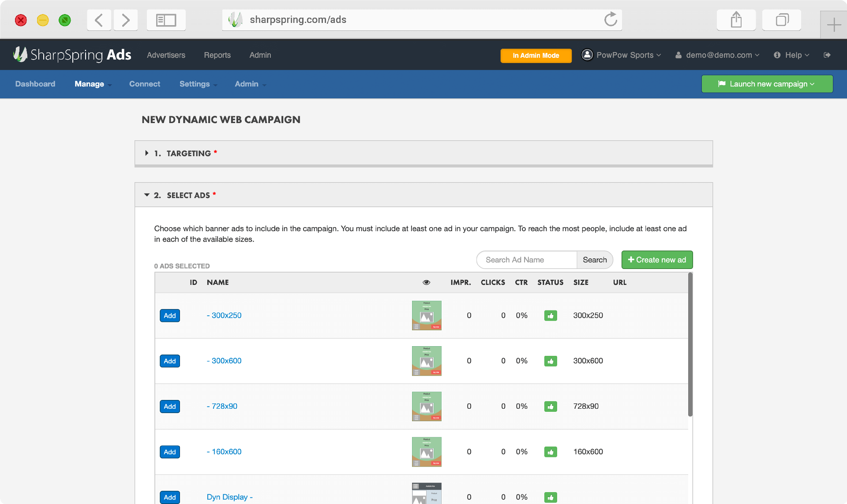847x504 pixels.
Task: Click Create new ad button
Action: [x=657, y=260]
